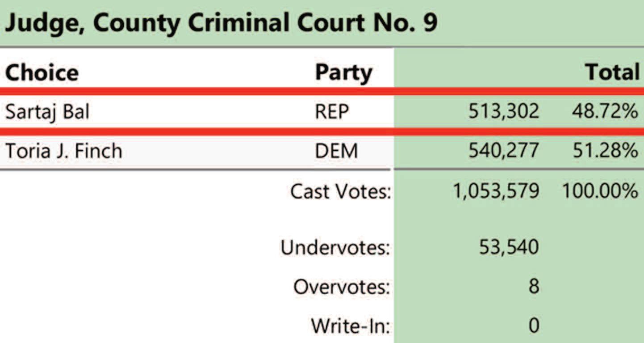Image resolution: width=644 pixels, height=343 pixels.
Task: Click candidate name Toria J. Finch
Action: coord(63,151)
